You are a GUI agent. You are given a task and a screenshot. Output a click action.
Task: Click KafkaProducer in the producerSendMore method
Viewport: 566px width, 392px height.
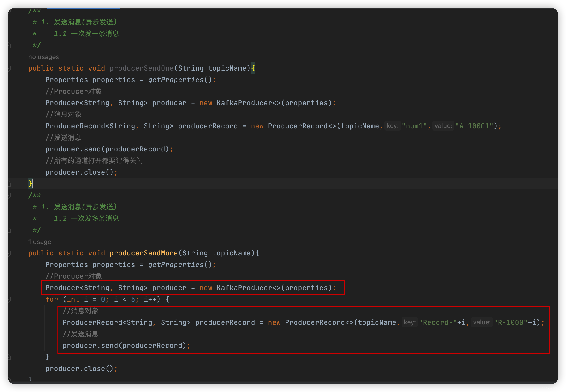(x=244, y=288)
